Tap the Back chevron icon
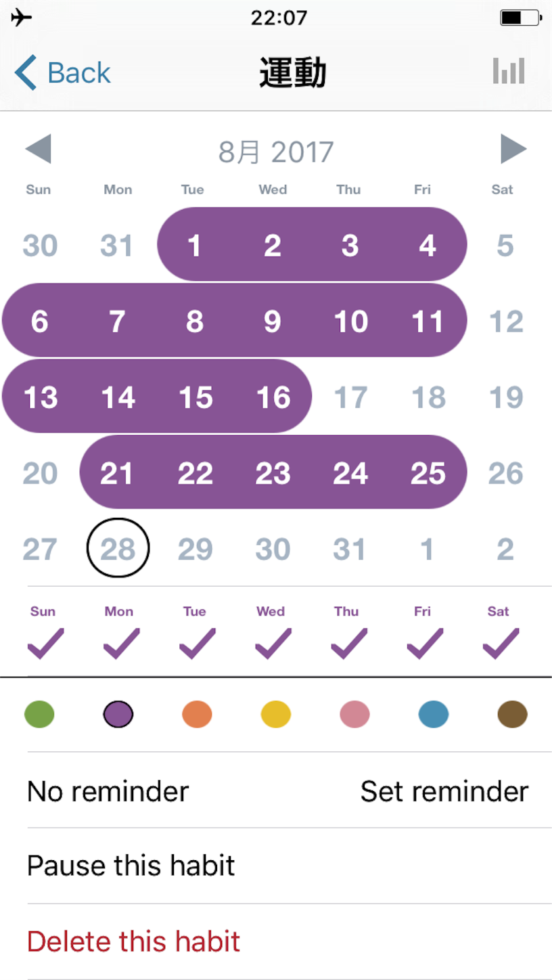The width and height of the screenshot is (552, 980). coord(26,72)
